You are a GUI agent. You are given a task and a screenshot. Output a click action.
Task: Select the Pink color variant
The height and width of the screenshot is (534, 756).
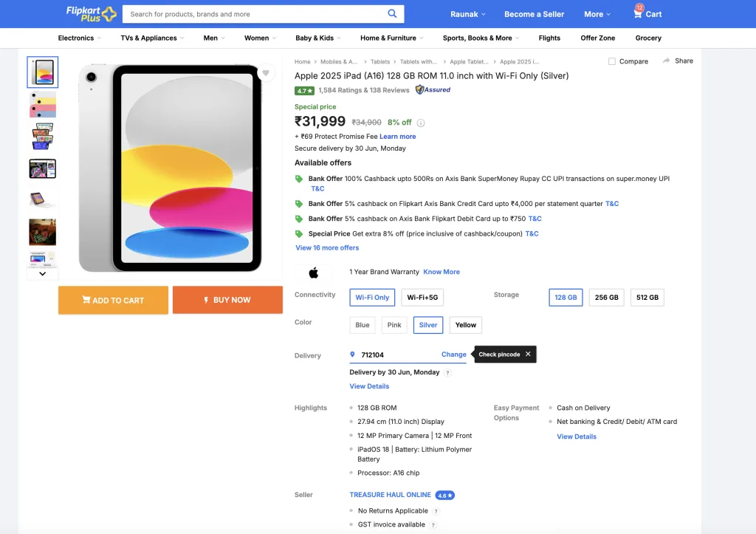394,324
